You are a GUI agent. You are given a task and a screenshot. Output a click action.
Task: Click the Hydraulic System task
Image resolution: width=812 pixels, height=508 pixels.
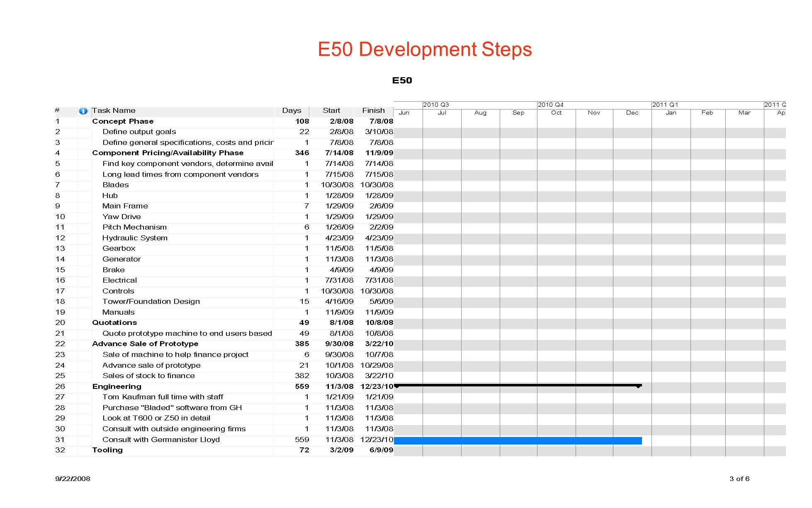pyautogui.click(x=135, y=238)
